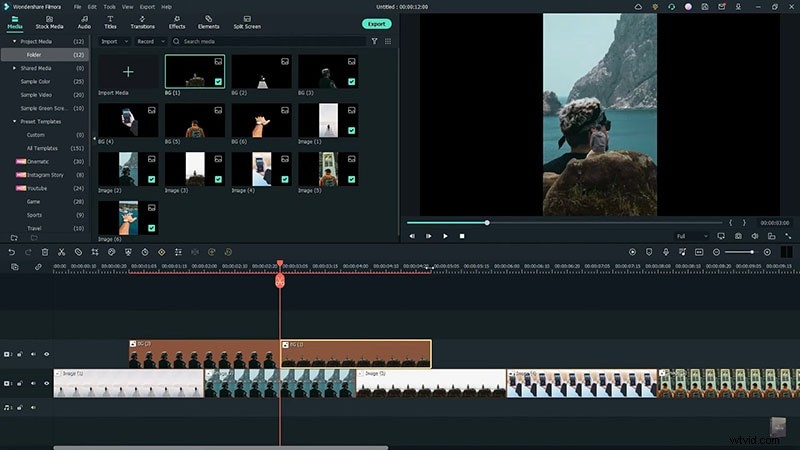Click the Undo arrow icon

coord(11,252)
